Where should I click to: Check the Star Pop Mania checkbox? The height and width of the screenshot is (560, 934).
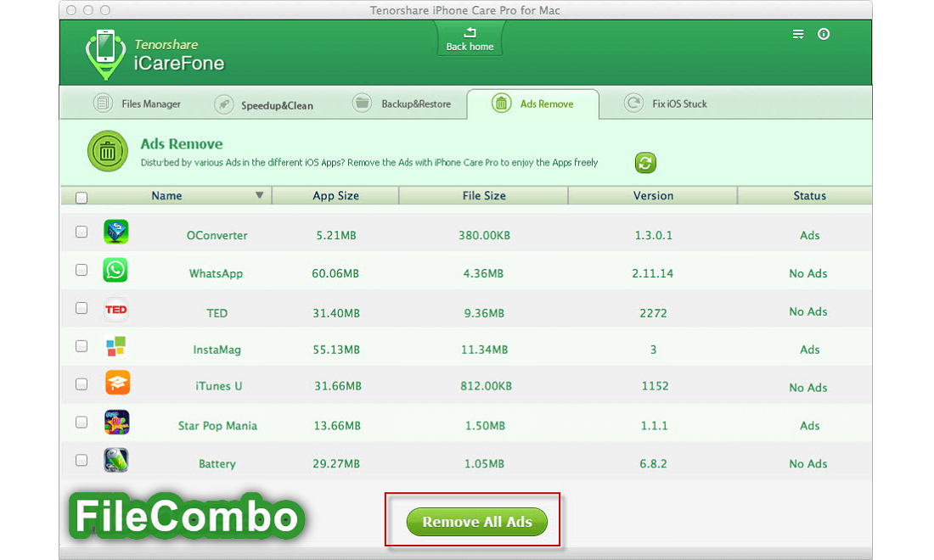pyautogui.click(x=82, y=422)
